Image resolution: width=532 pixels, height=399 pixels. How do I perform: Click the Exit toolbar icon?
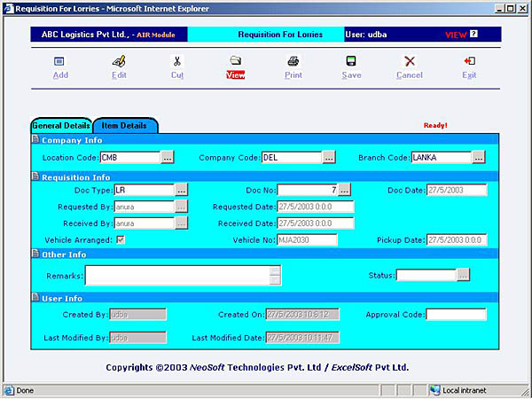[469, 62]
